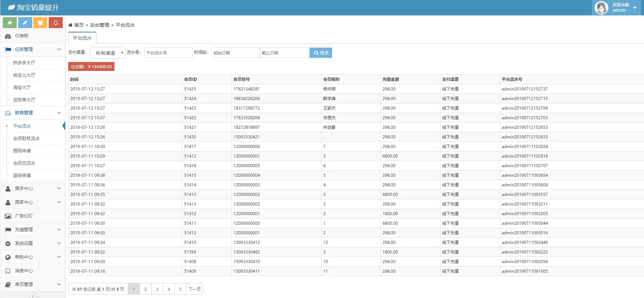This screenshot has height=298, width=644.
Task: Go to 下一页 next page
Action: tap(195, 289)
